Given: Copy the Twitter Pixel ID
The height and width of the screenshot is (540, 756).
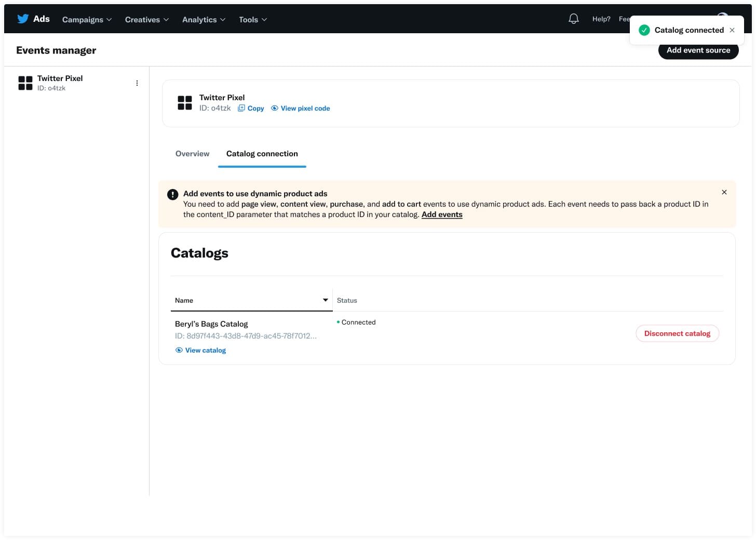Looking at the screenshot, I should point(251,108).
